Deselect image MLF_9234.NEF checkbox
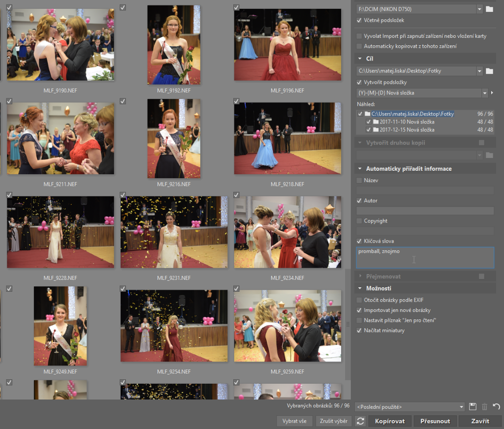 (x=236, y=195)
